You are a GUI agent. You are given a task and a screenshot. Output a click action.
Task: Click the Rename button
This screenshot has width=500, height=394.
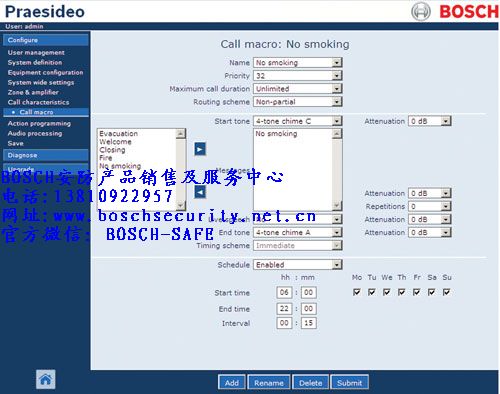pyautogui.click(x=269, y=382)
